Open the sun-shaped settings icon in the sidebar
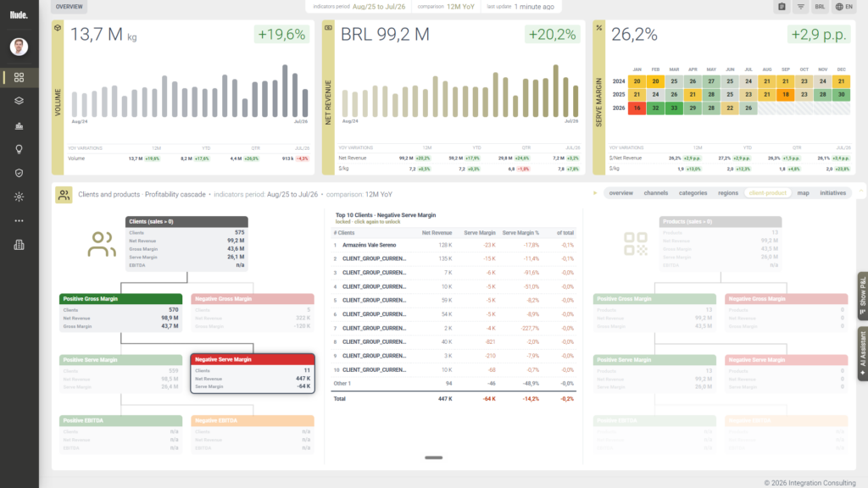 [x=19, y=197]
